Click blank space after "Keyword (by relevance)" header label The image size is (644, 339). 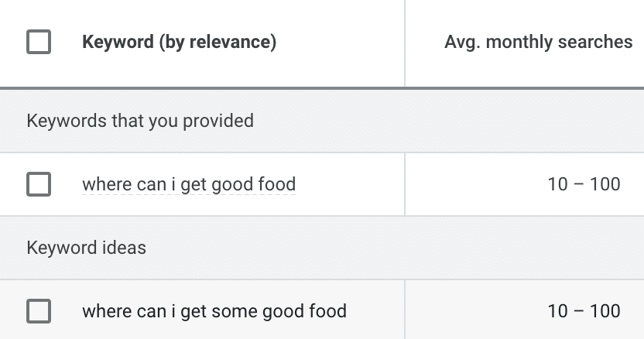(x=341, y=42)
